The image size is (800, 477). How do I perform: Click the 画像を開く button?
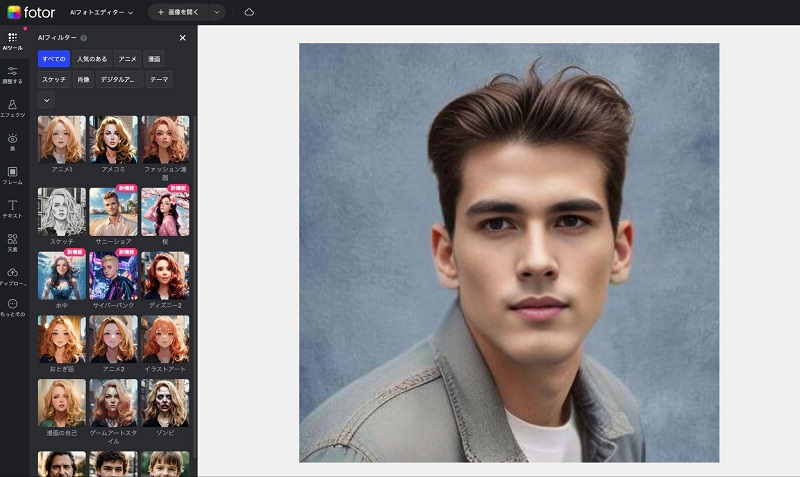(177, 12)
